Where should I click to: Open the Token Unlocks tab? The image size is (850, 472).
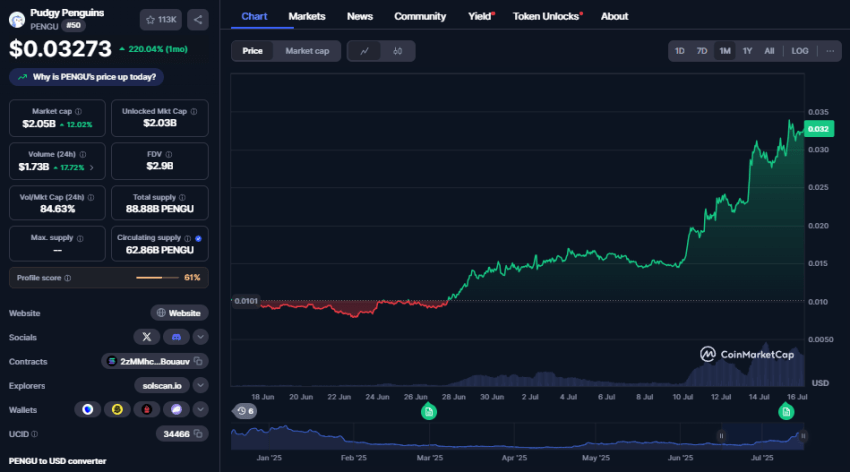(x=547, y=16)
